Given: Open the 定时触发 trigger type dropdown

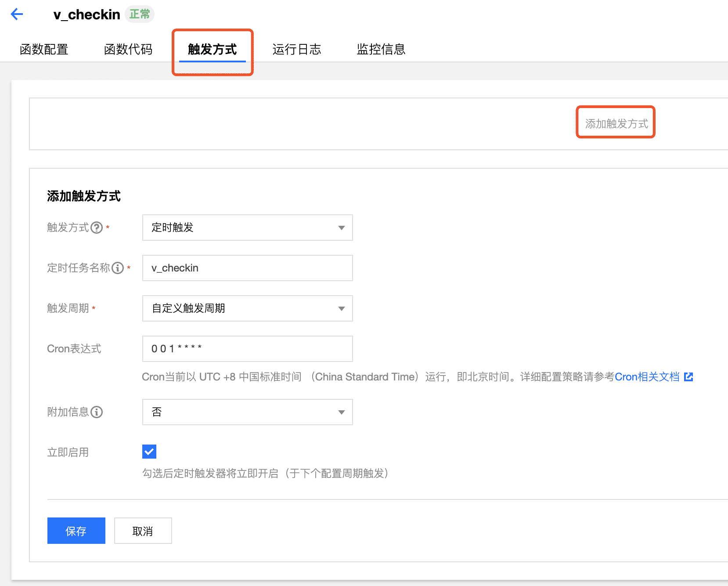Looking at the screenshot, I should click(x=247, y=228).
